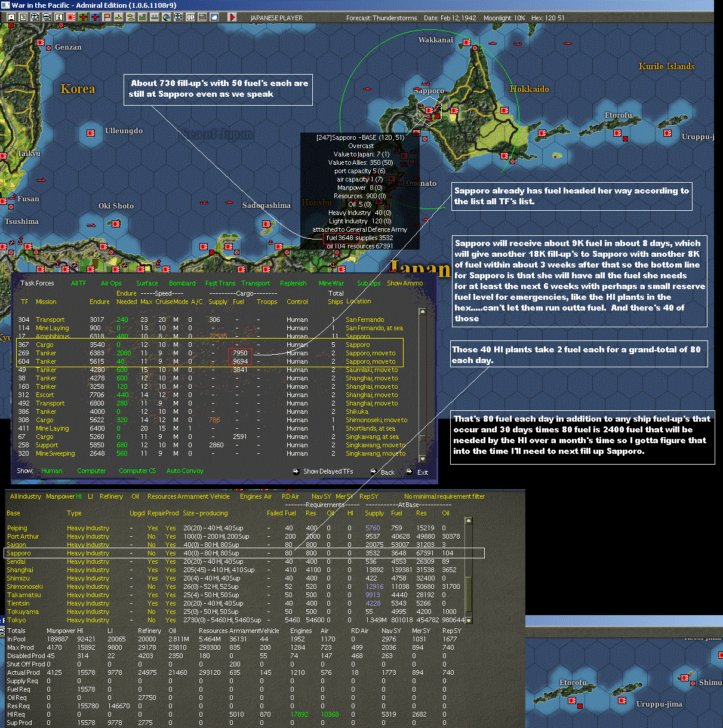This screenshot has height=728, width=723.
Task: Click the single yellow ship toolbar icon
Action: point(118,17)
